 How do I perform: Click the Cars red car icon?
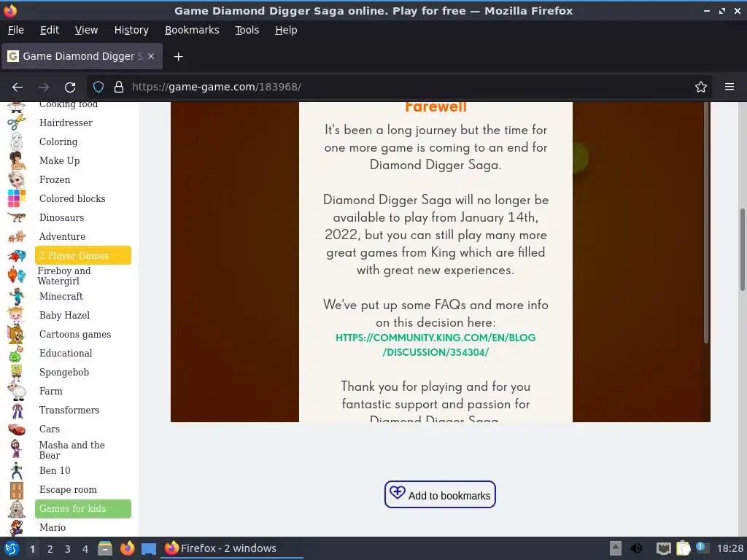pos(17,429)
